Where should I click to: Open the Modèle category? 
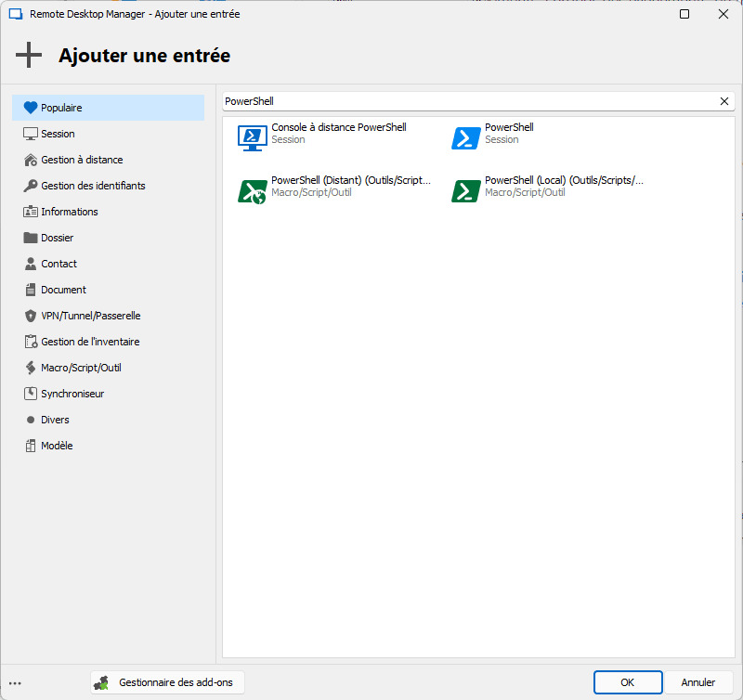pyautogui.click(x=56, y=446)
